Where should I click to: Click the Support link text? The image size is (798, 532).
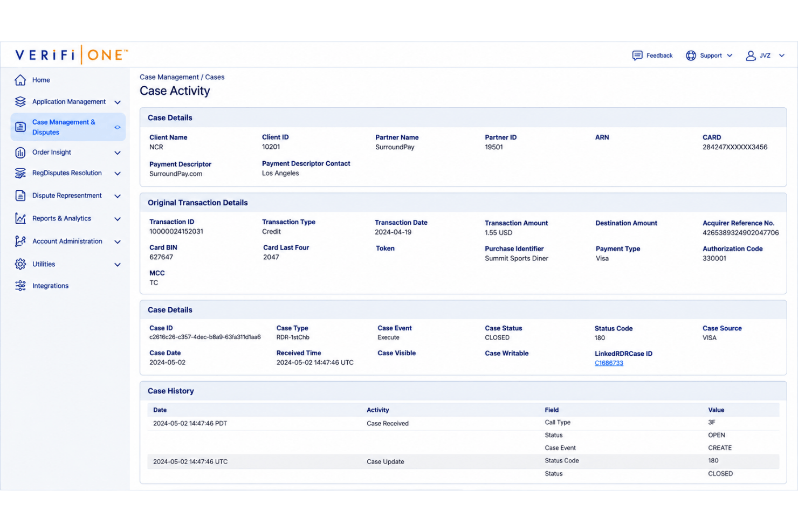711,56
